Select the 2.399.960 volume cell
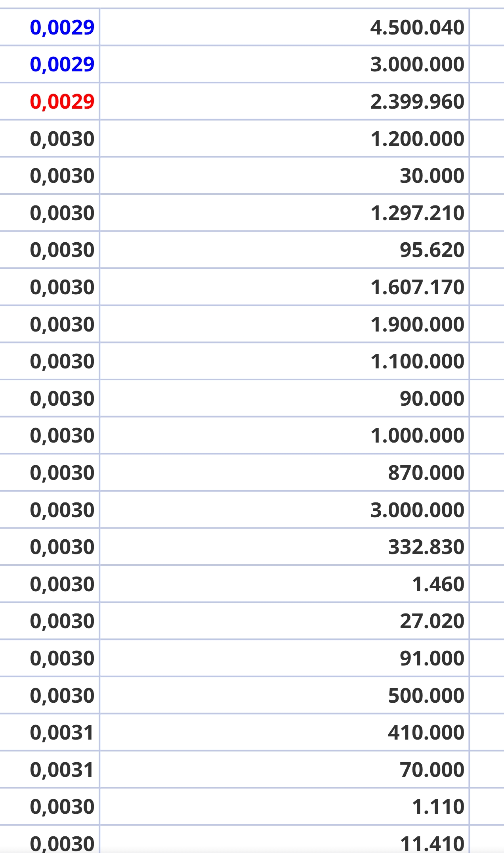The width and height of the screenshot is (504, 853). tap(284, 102)
